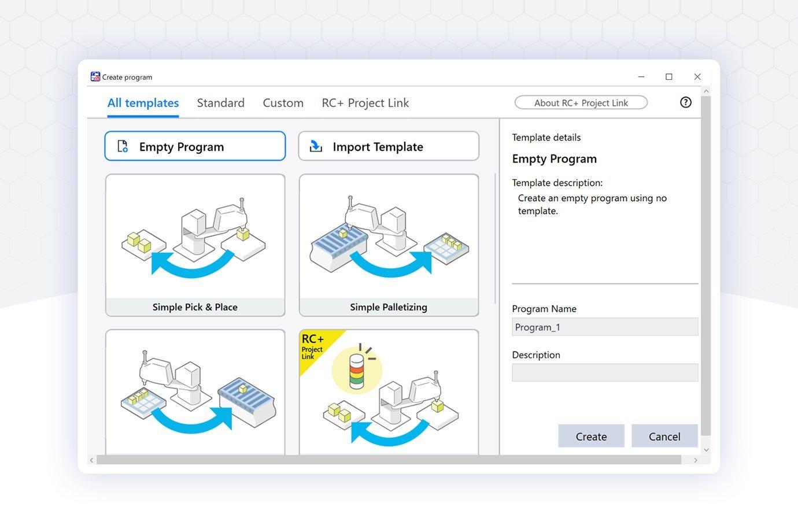This screenshot has height=532, width=798.
Task: Focus the Description text field
Action: pyautogui.click(x=604, y=372)
